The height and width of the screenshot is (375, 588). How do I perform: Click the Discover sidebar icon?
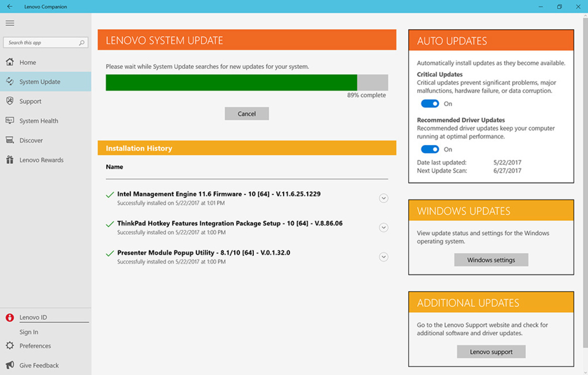(x=10, y=140)
